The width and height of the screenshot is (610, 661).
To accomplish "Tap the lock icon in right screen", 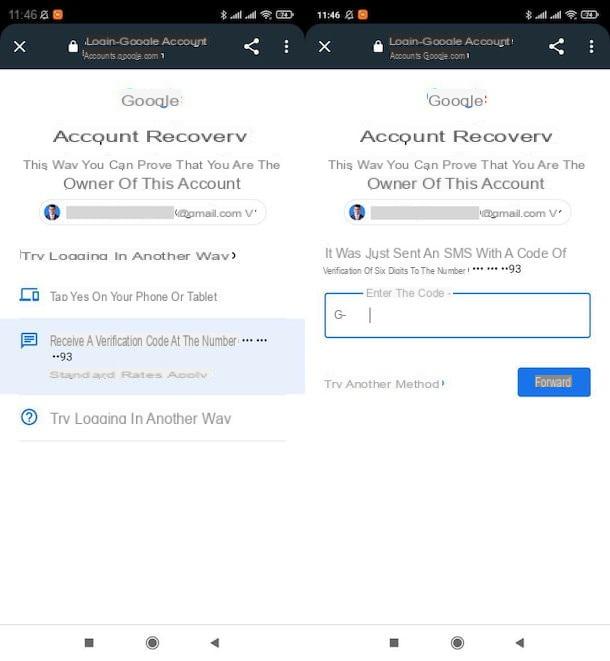I will (x=378, y=46).
